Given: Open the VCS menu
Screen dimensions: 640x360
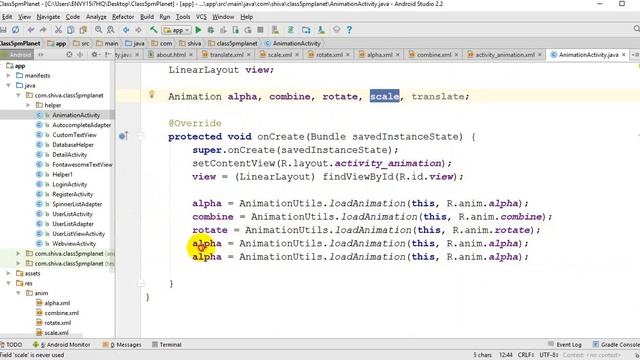Looking at the screenshot, I should pos(201,17).
